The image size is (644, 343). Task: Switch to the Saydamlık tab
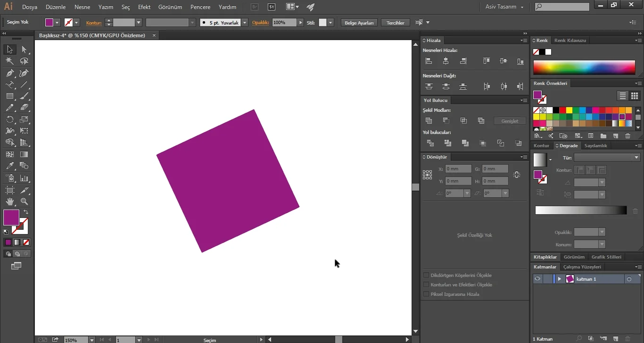tap(596, 146)
